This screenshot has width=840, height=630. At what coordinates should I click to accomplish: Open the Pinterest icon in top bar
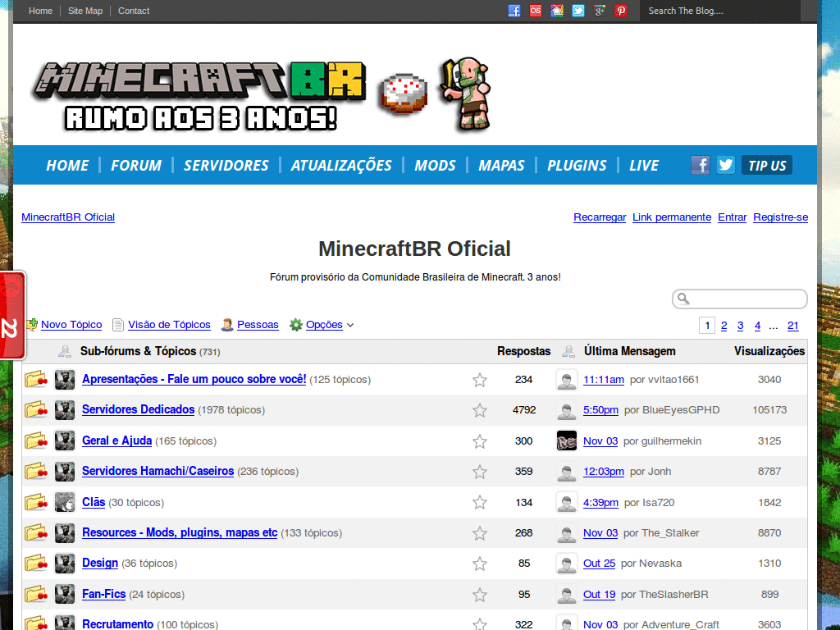[621, 11]
